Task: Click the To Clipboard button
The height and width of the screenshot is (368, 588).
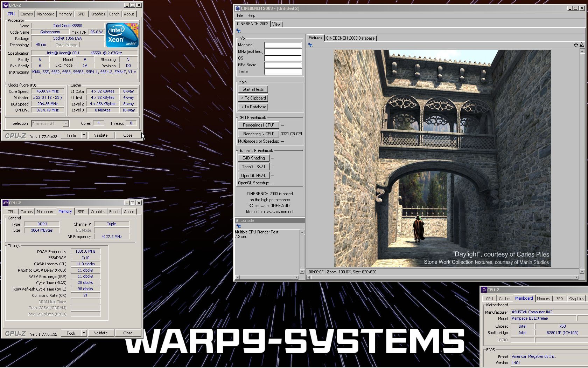Action: coord(253,98)
